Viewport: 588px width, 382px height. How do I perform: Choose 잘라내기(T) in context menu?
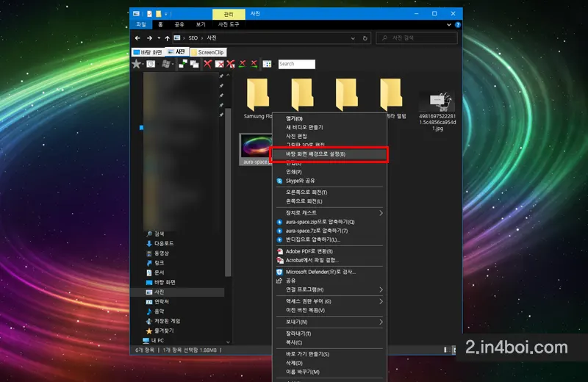click(x=329, y=334)
